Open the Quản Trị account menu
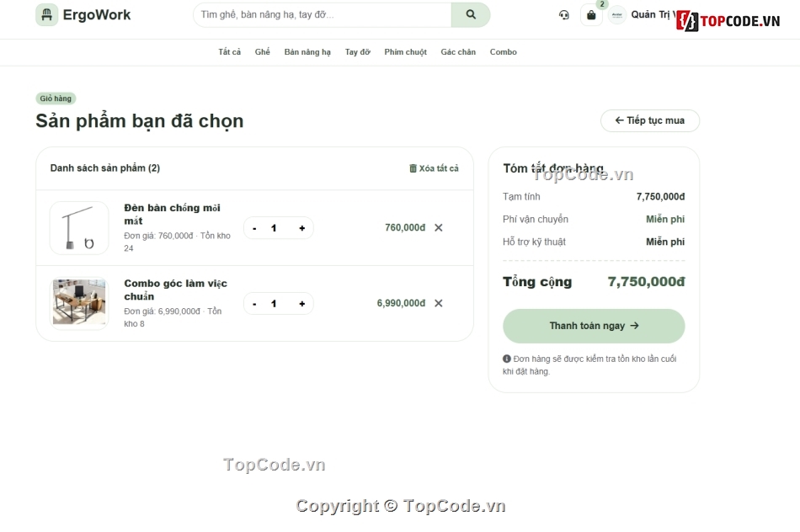Screen dimensions: 800x532 [654, 15]
